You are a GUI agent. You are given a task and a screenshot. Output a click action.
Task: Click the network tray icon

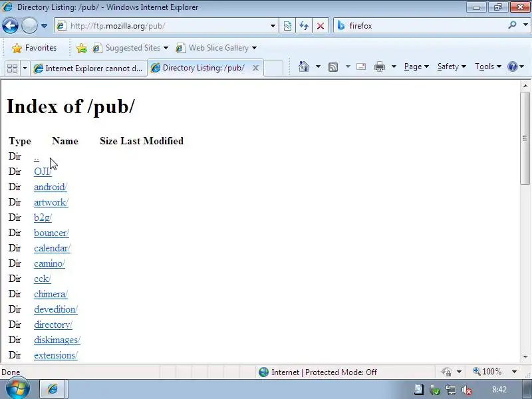(451, 390)
